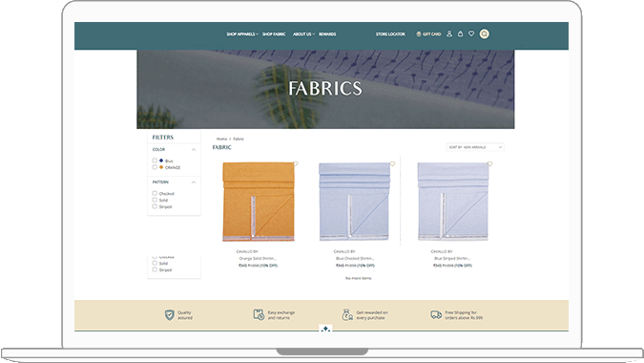Viewport: 644px width, 363px height.
Task: Open the shopping bag icon
Action: (x=461, y=33)
